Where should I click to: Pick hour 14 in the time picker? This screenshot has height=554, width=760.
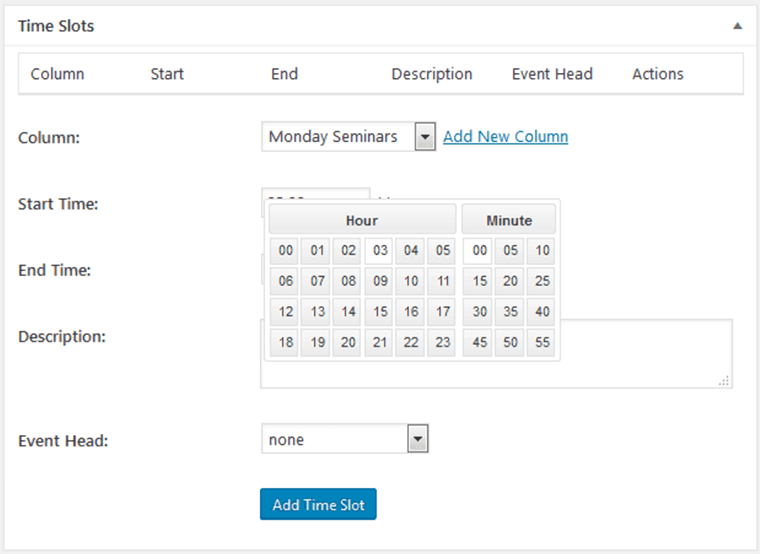(348, 312)
